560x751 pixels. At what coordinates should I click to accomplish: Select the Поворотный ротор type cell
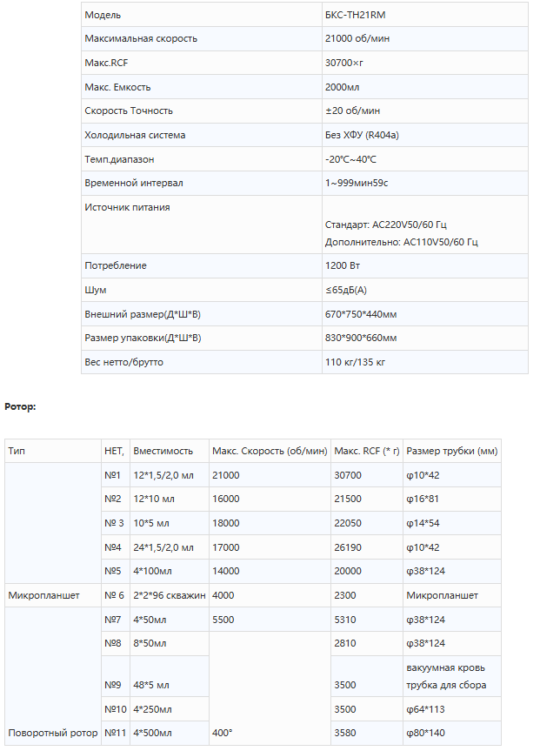click(x=52, y=734)
